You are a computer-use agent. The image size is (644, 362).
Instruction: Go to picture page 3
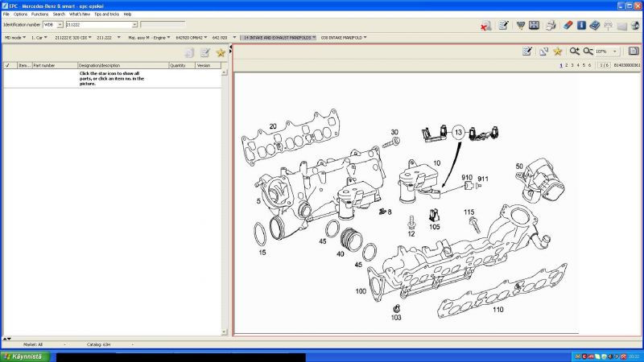[572, 65]
